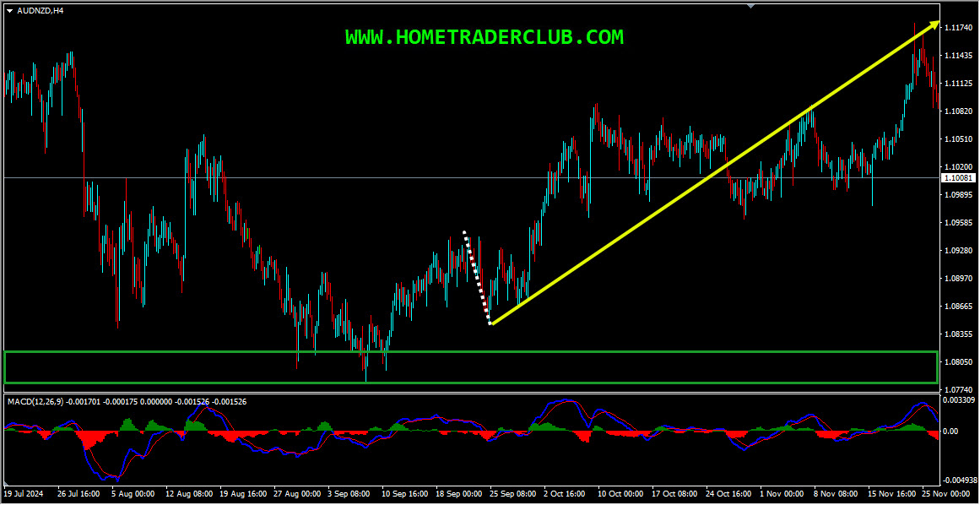The height and width of the screenshot is (505, 980).
Task: Click the 10 Oct 00:00 time label
Action: click(620, 493)
